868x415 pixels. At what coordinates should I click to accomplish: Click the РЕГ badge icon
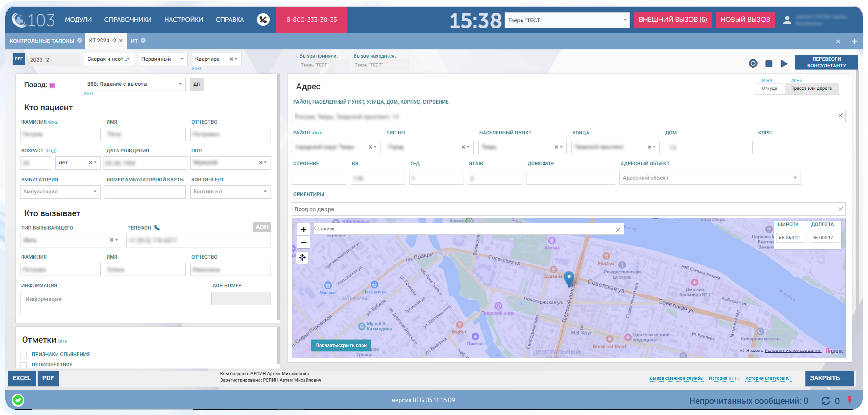point(18,59)
